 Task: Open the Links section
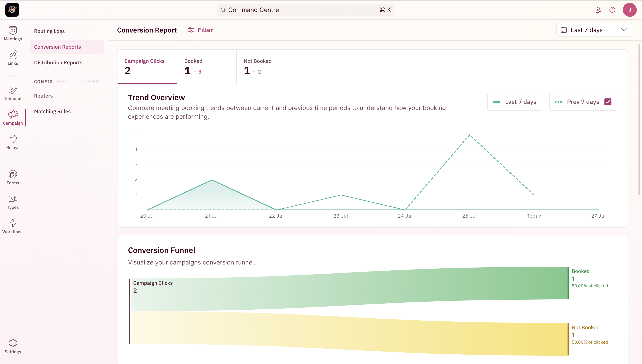pos(13,58)
